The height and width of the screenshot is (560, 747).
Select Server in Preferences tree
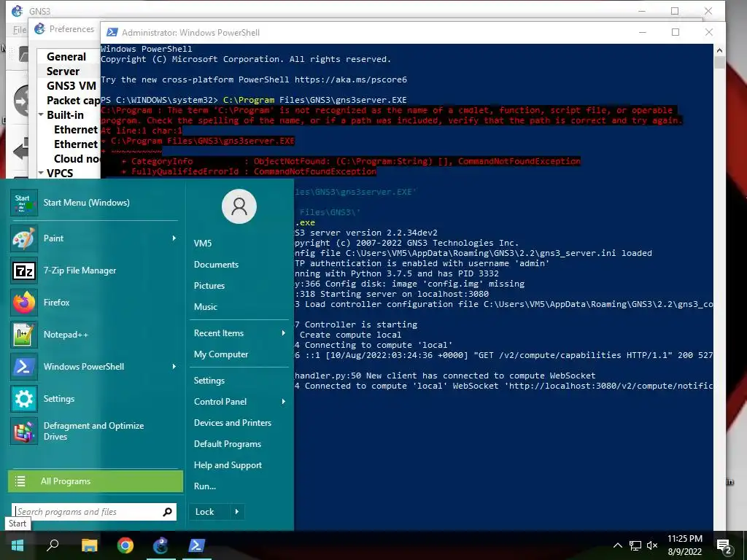click(63, 71)
